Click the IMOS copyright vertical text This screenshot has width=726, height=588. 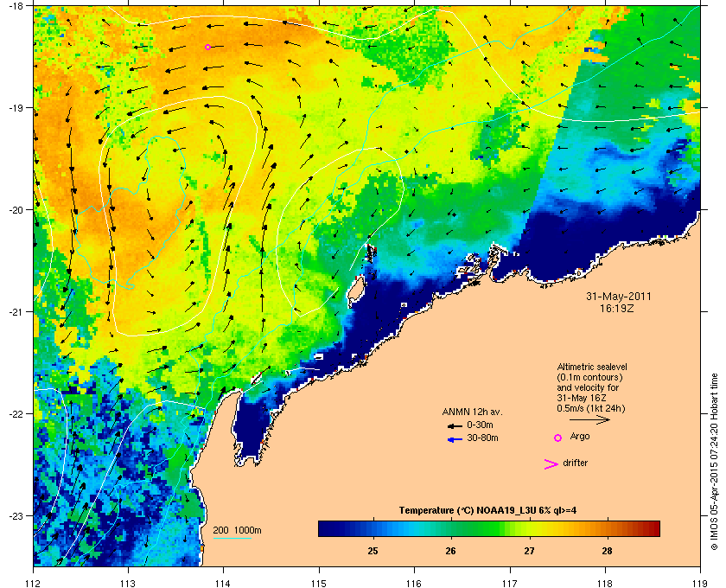(714, 463)
